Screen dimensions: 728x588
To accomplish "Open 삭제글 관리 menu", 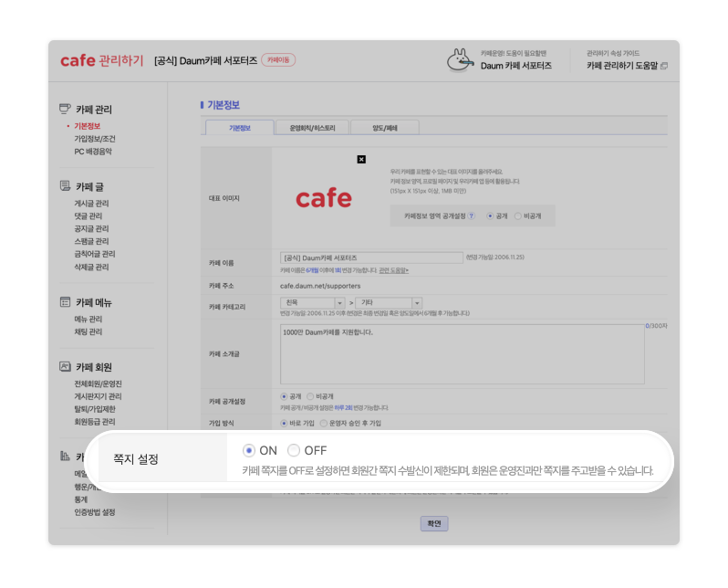I will pos(91,267).
